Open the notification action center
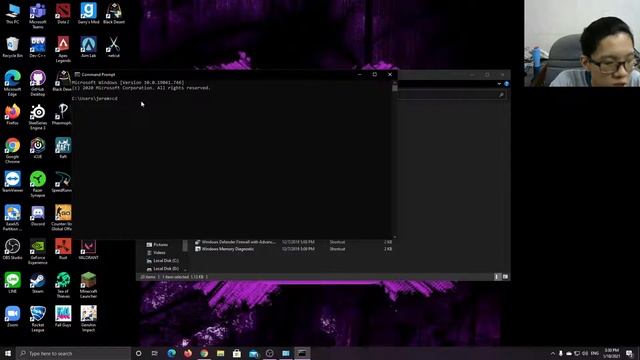 tap(630, 353)
